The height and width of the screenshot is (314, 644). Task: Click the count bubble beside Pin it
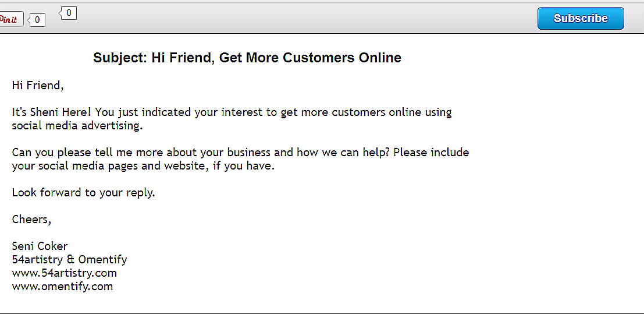point(37,20)
